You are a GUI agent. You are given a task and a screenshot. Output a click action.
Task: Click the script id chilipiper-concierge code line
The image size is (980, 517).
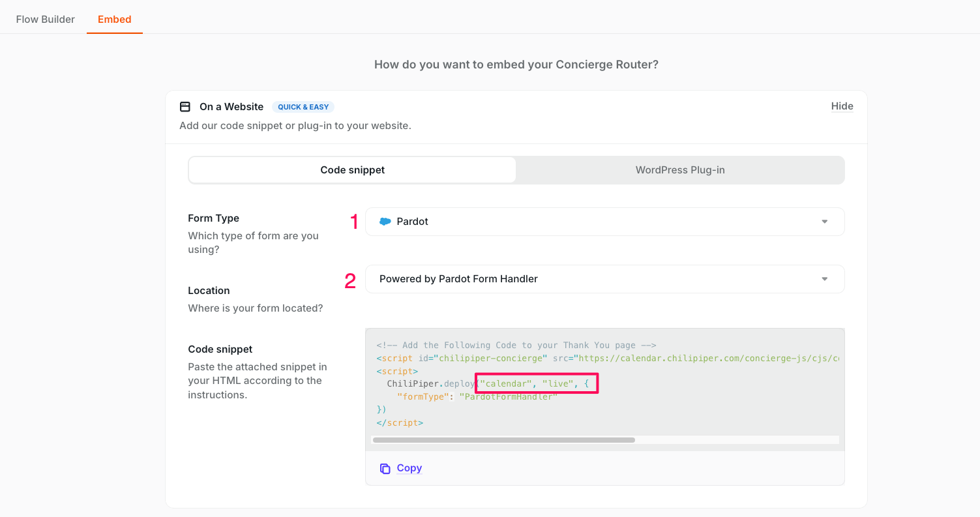[x=606, y=358]
